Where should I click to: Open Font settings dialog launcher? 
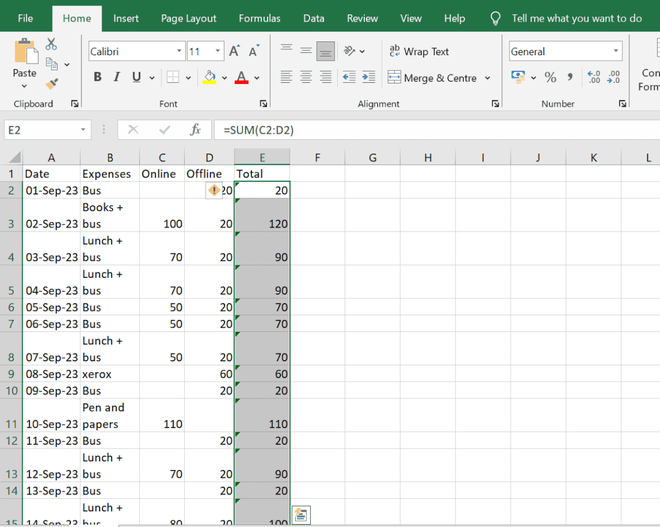263,104
